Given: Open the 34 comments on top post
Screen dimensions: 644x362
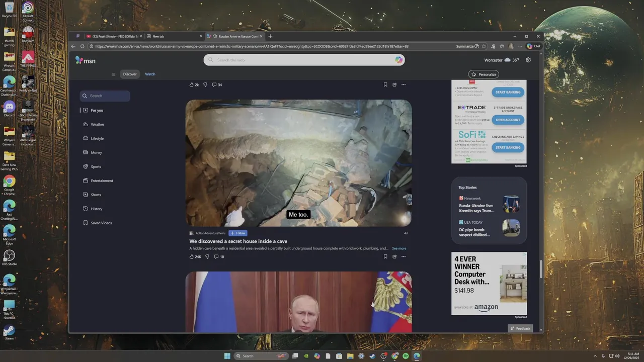Looking at the screenshot, I should point(217,84).
